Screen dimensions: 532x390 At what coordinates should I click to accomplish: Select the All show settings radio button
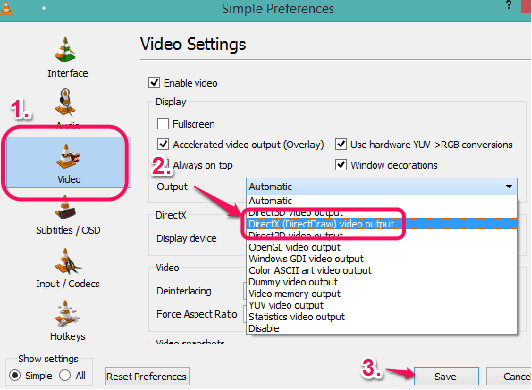pos(65,375)
